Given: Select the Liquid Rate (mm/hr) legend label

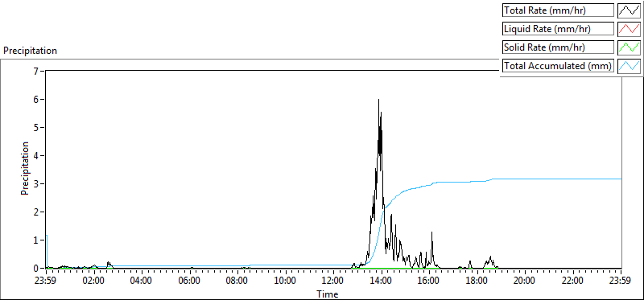Looking at the screenshot, I should click(558, 29).
